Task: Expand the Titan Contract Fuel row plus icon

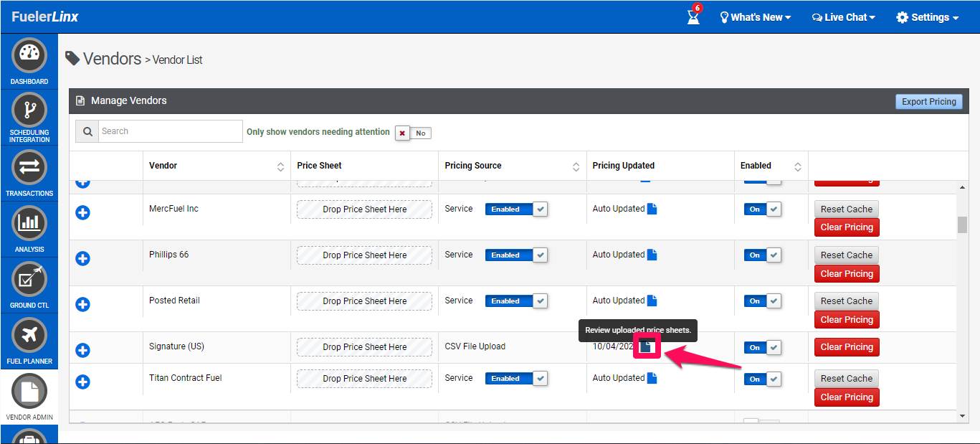Action: (x=83, y=382)
